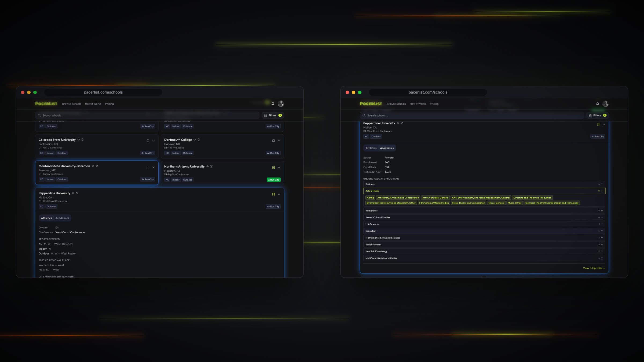Expand Multi/Interdisciplinary Studies row

484,258
